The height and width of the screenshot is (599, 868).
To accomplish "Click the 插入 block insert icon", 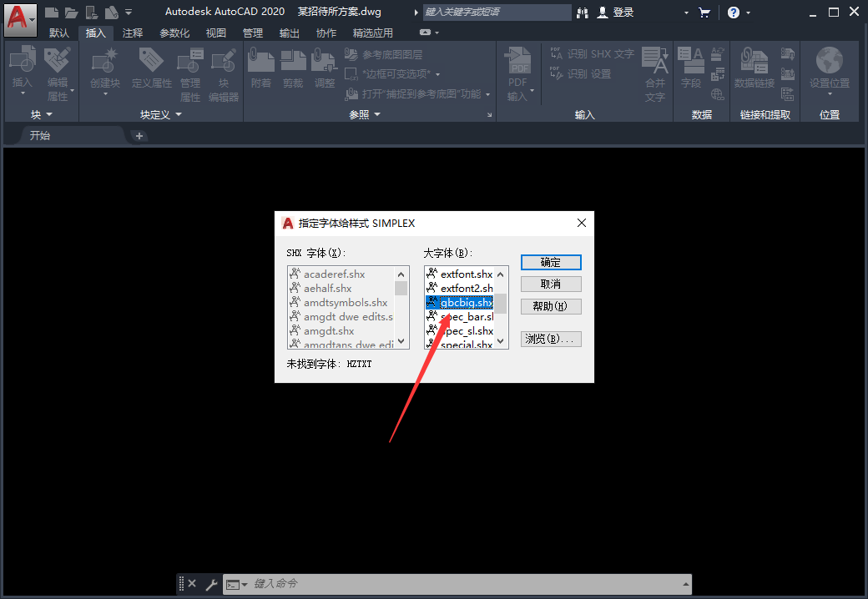I will 23,60.
